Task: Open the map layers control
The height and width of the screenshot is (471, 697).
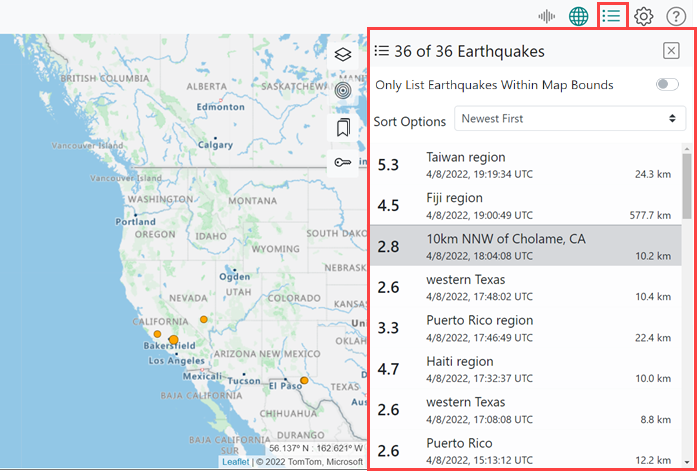Action: pos(343,55)
